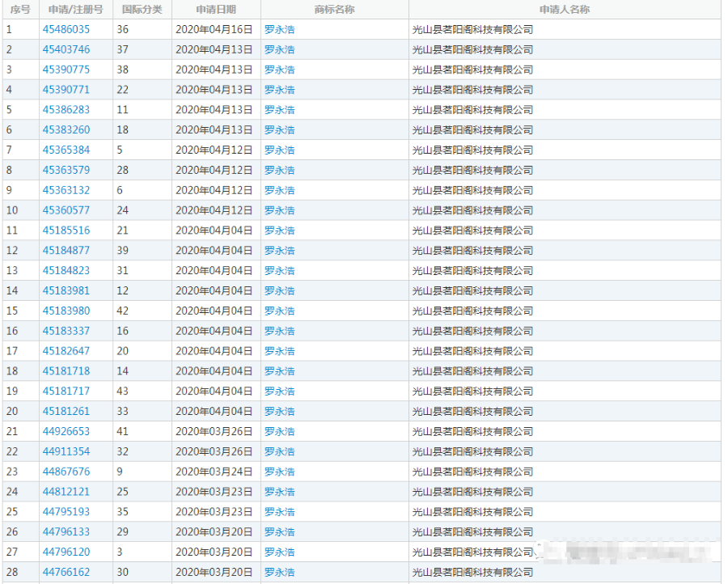Open registration number 45486035 link
The height and width of the screenshot is (584, 728).
(66, 29)
